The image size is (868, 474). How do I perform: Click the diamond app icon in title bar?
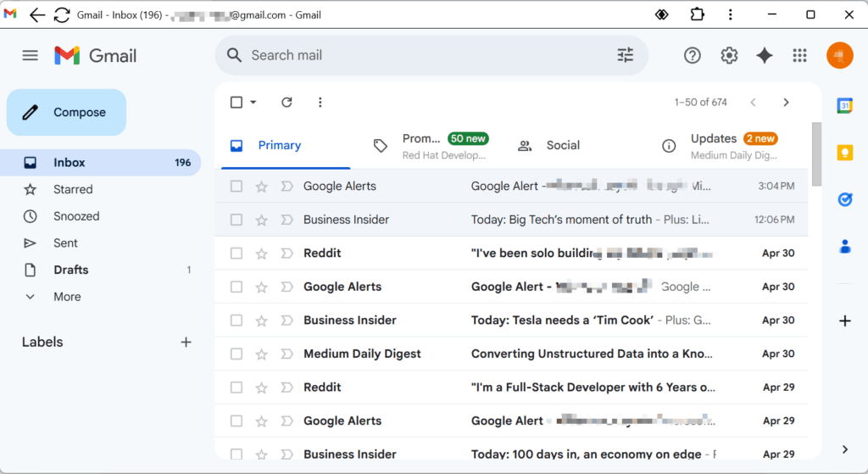661,14
